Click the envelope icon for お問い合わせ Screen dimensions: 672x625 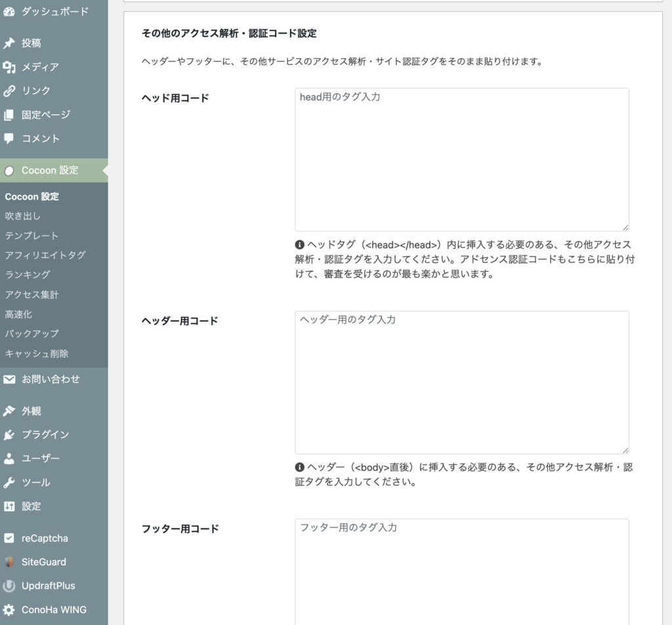[9, 379]
